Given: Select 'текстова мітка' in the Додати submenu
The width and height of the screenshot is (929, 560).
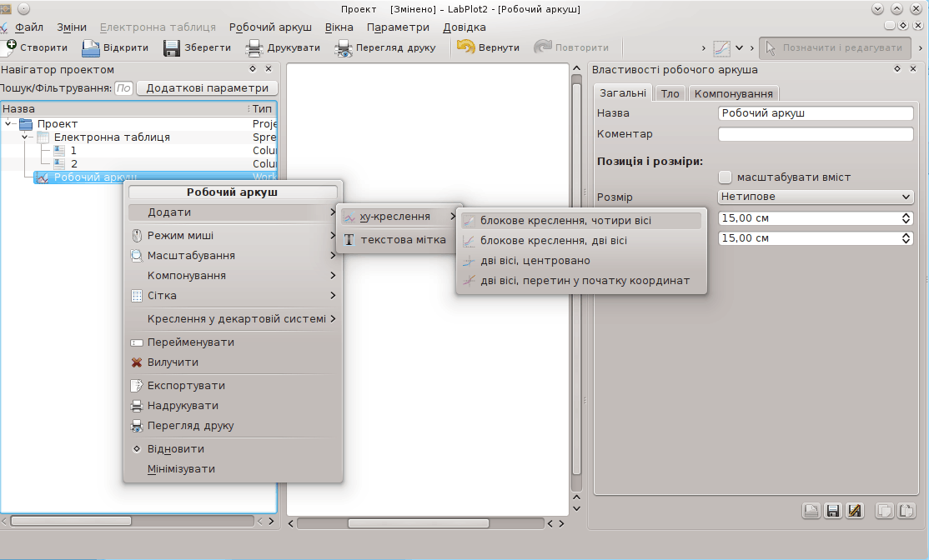Looking at the screenshot, I should point(403,240).
